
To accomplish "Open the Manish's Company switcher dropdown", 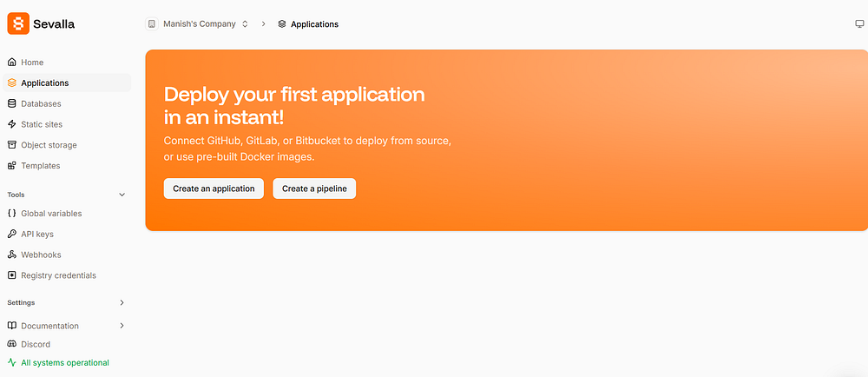I will (x=198, y=24).
